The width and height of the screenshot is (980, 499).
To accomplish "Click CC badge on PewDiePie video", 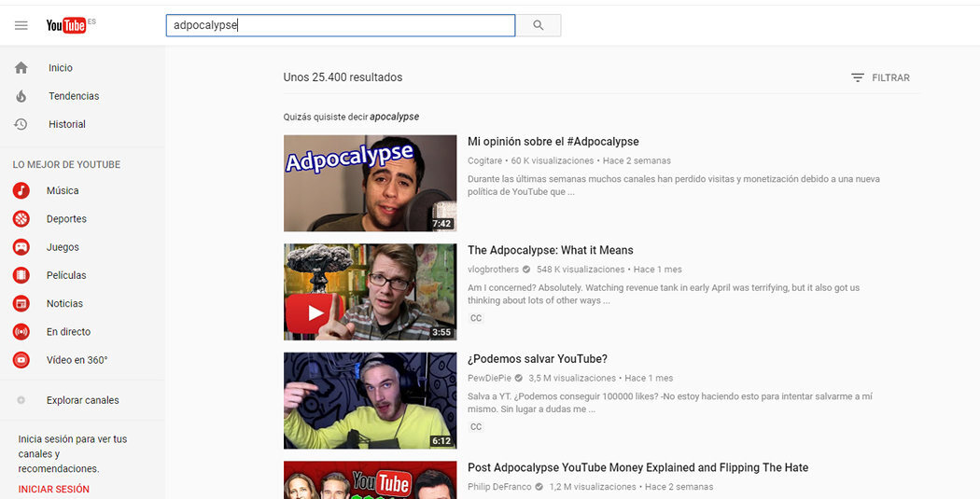I will tap(476, 426).
